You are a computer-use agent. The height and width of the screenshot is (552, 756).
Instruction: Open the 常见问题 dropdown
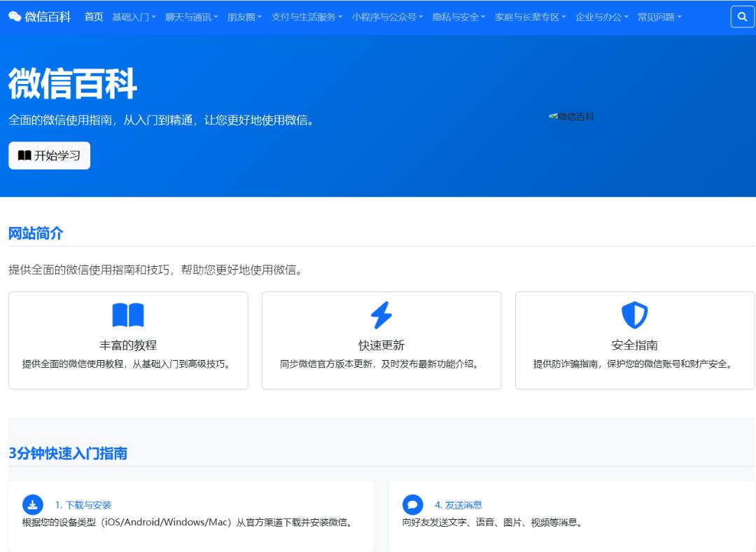(x=659, y=17)
